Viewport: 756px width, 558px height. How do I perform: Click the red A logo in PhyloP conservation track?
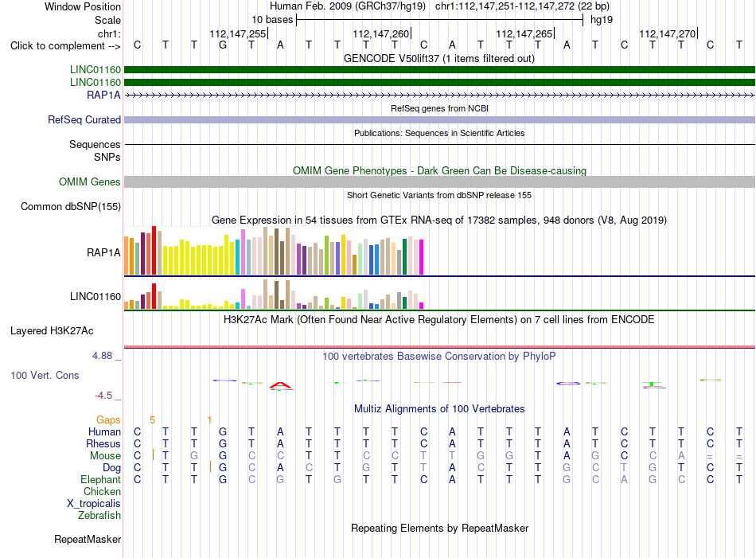(280, 385)
